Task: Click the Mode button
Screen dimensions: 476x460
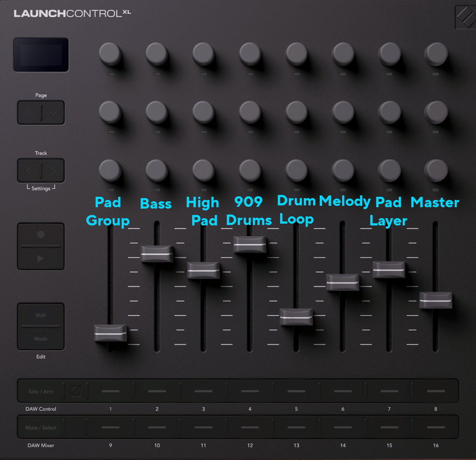Action: pyautogui.click(x=41, y=338)
